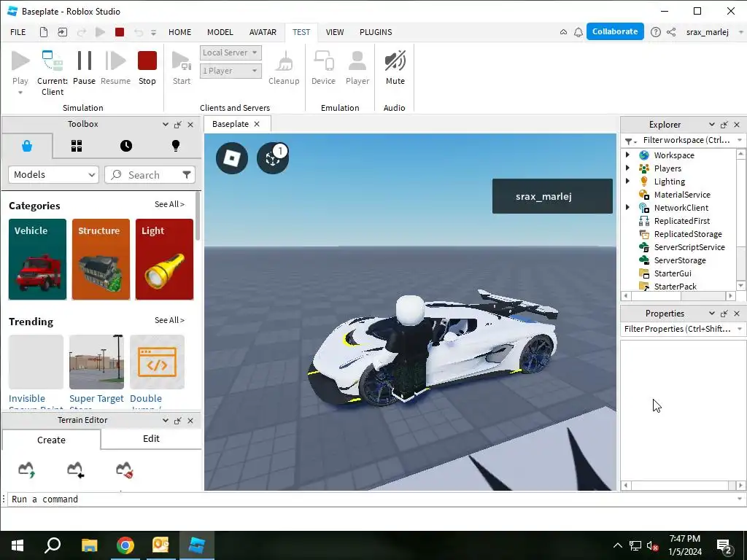This screenshot has height=560, width=747.
Task: Close the Baseplate document tab
Action: tap(257, 124)
